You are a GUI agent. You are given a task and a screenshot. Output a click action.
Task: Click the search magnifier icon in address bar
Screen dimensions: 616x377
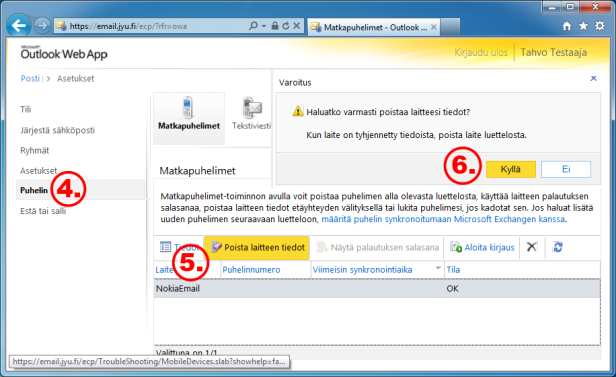253,26
